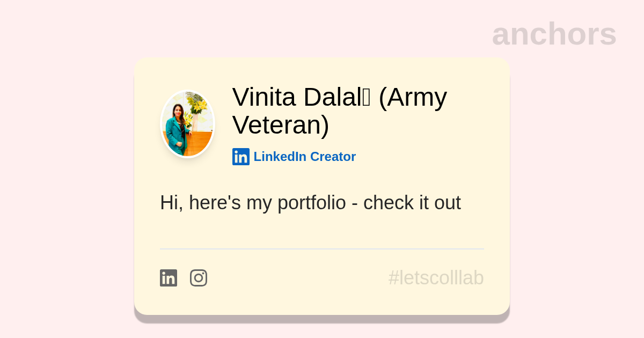Open the Instagram icon in card footer
Viewport: 644px width, 338px height.
(x=199, y=278)
